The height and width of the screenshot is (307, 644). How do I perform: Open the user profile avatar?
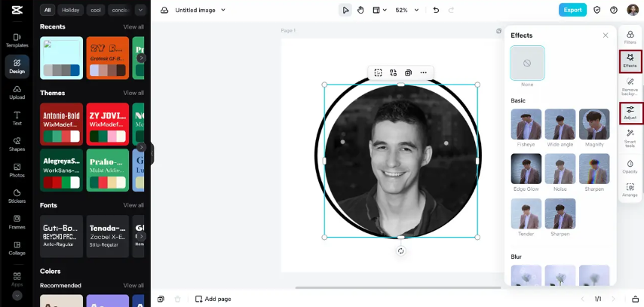pyautogui.click(x=633, y=11)
